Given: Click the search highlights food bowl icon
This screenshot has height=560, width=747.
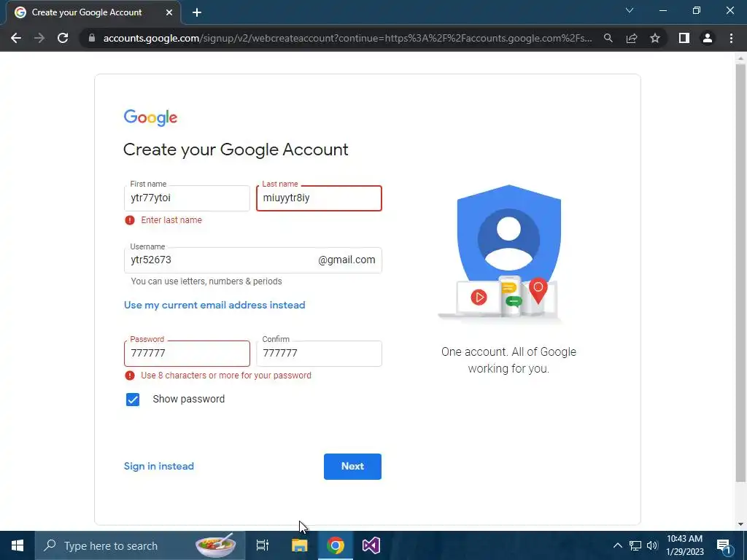Looking at the screenshot, I should coord(216,545).
